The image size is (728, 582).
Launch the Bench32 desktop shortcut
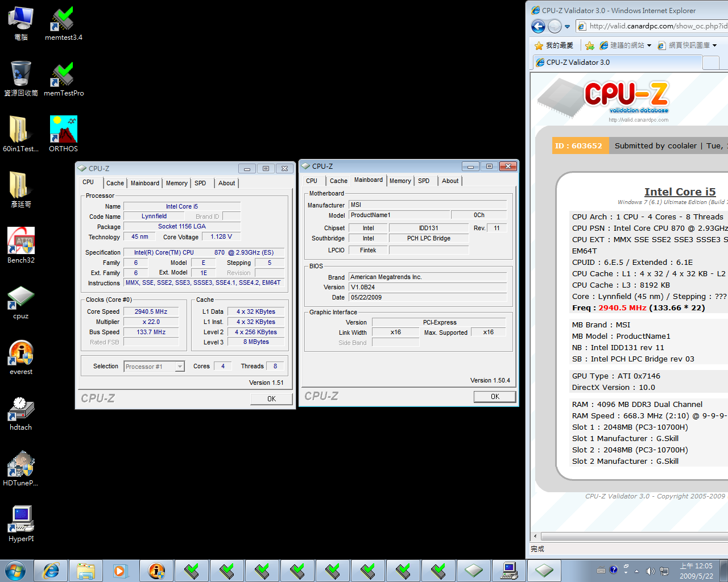pos(21,246)
